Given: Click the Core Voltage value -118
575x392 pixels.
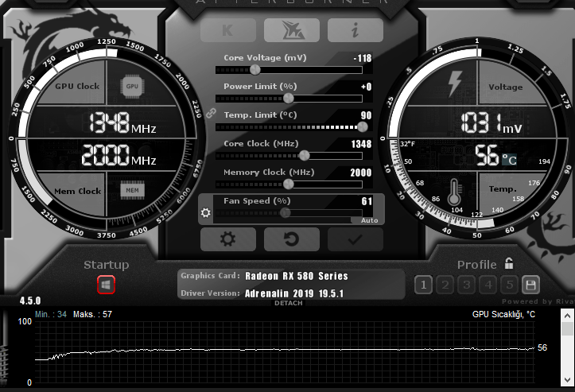Looking at the screenshot, I should (363, 58).
